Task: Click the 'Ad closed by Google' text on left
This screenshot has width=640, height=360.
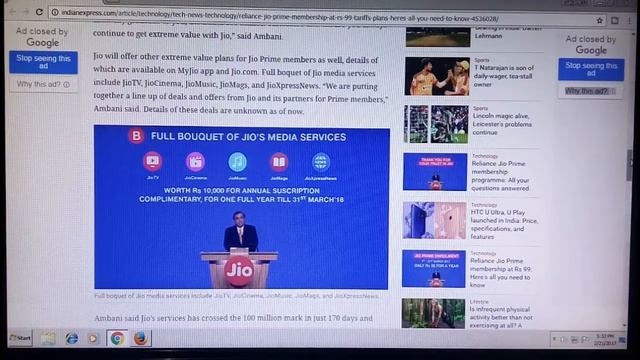Action: point(42,37)
